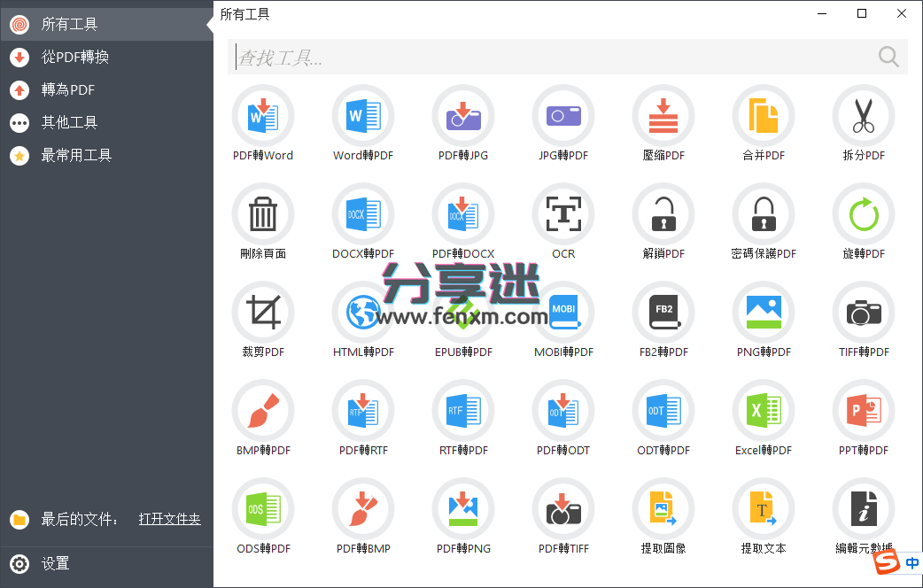
Task: Open the 旋轉PDF rotate tool
Action: (864, 222)
